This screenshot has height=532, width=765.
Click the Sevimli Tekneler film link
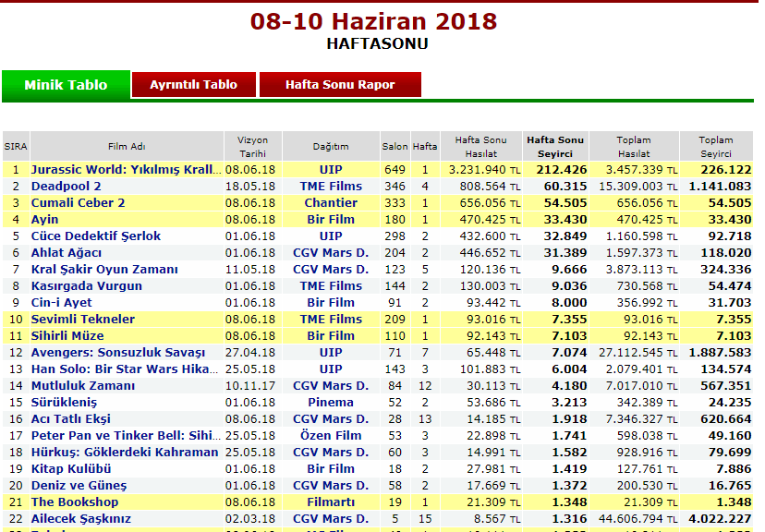pos(83,320)
